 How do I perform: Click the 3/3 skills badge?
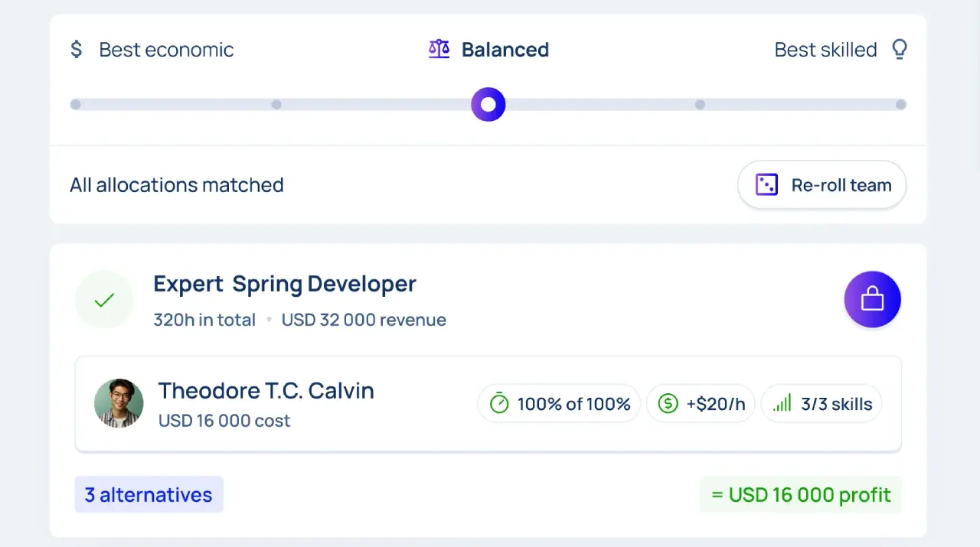coord(822,403)
